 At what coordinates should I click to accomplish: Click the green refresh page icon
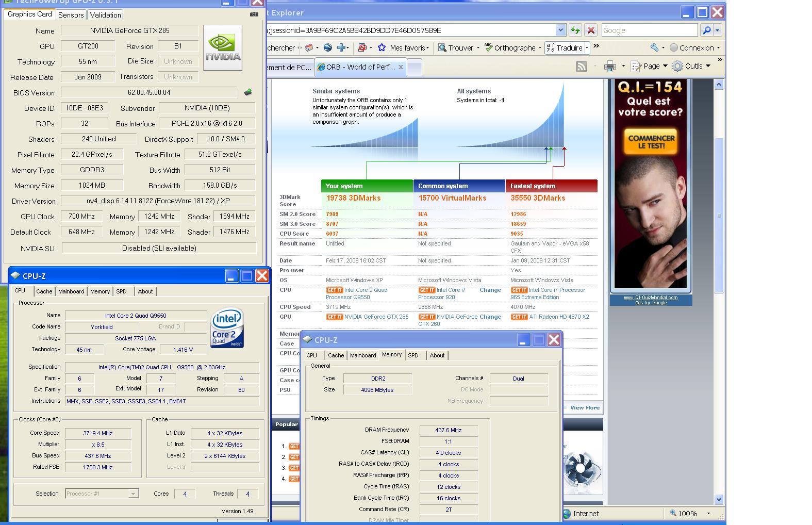click(x=575, y=30)
